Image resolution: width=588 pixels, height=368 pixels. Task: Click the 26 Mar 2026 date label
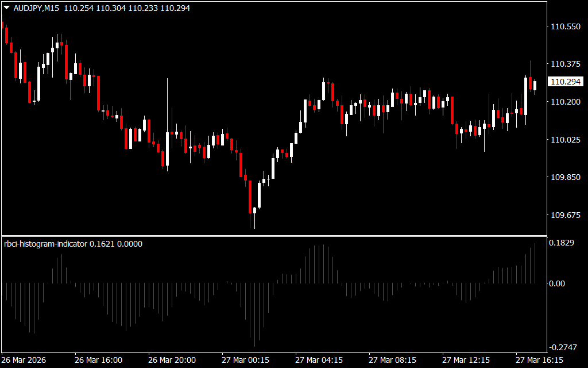coord(24,360)
